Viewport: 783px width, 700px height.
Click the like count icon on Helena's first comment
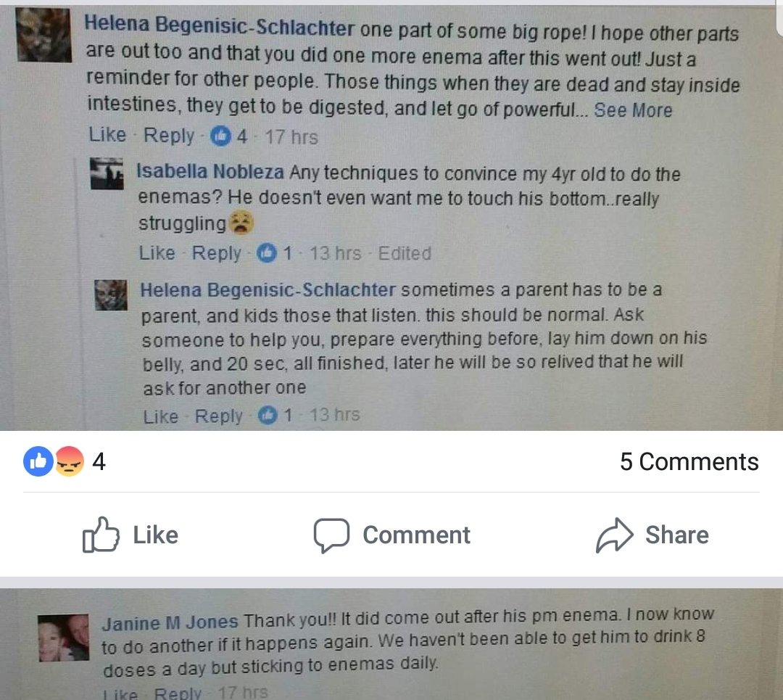tap(220, 136)
